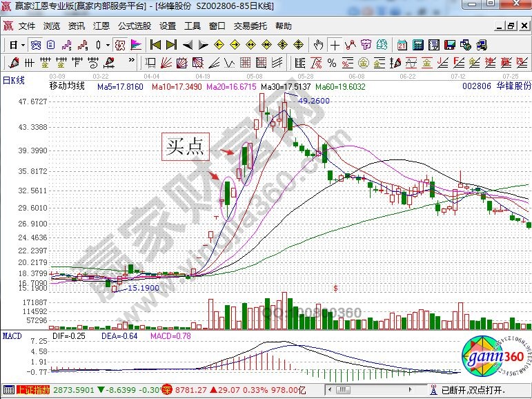532x399 pixels.
Task: Click the save floppy disk icon
Action: pos(451,45)
